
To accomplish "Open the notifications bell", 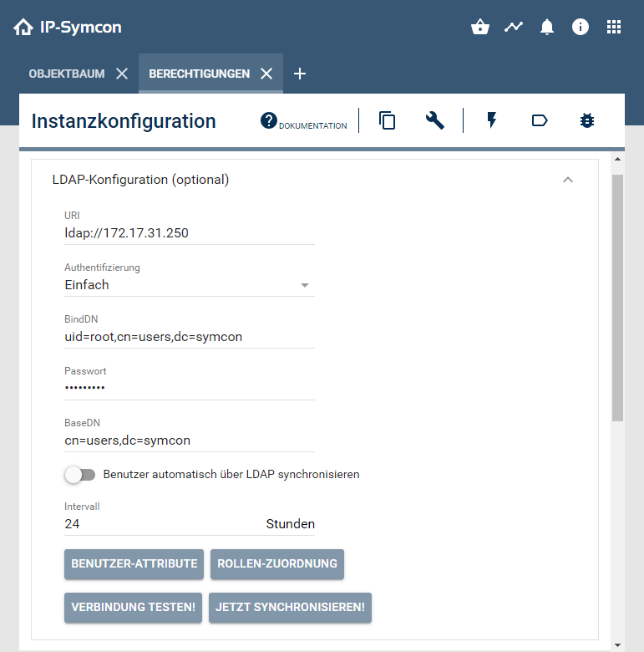I will [x=547, y=28].
